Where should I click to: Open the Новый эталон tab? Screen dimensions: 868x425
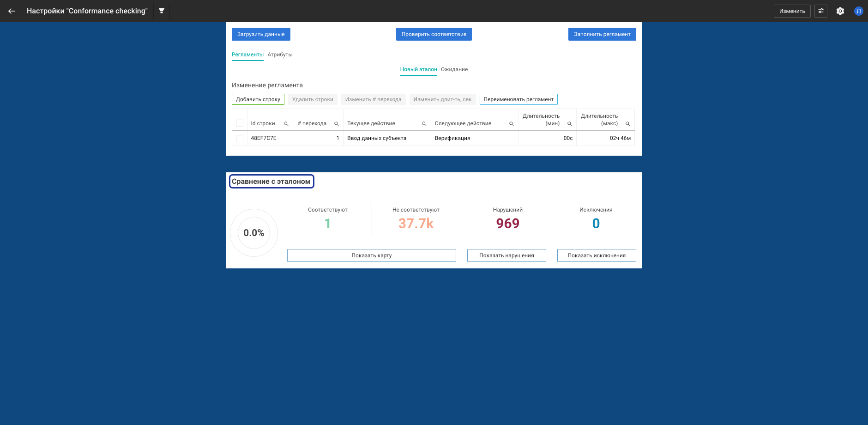click(x=418, y=69)
